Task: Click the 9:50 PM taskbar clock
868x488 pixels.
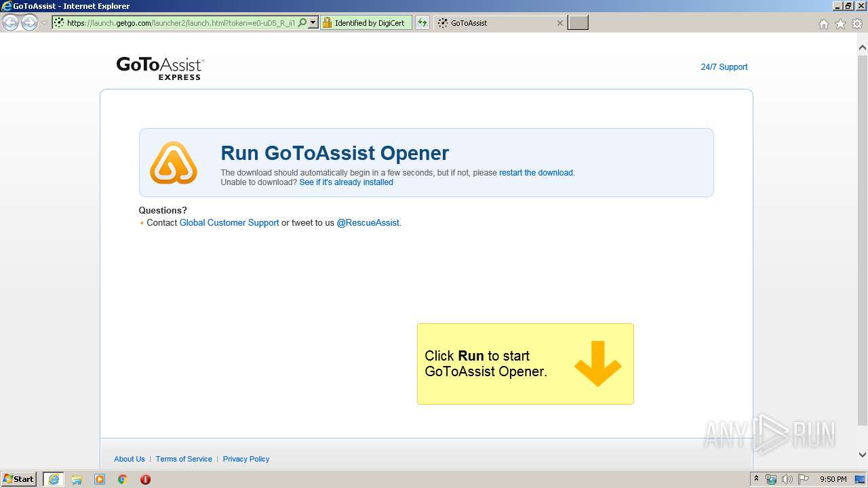Action: pos(833,479)
